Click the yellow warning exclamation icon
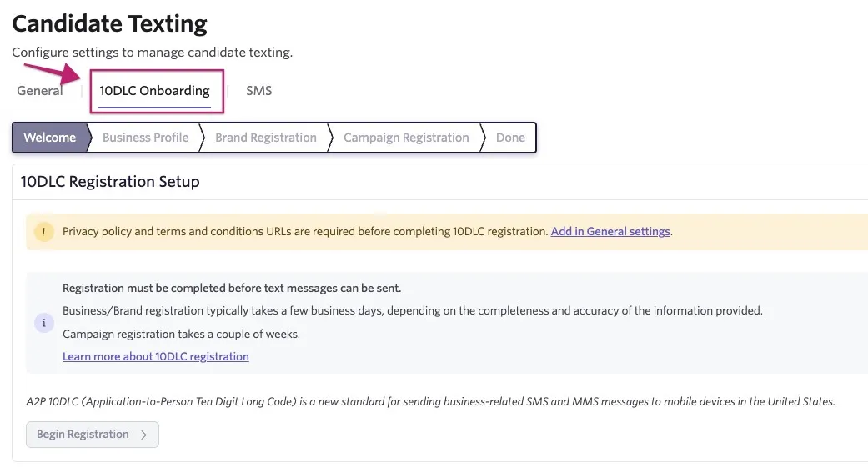Viewport: 868px width, 468px height. (43, 232)
